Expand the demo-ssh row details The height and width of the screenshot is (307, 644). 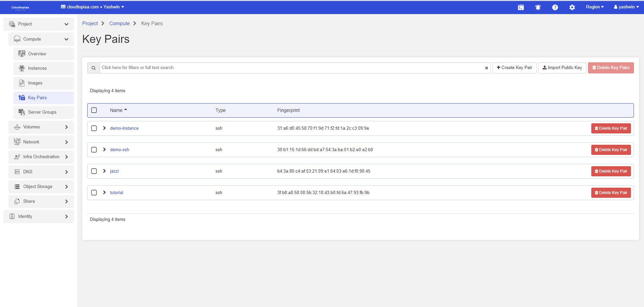tap(104, 149)
